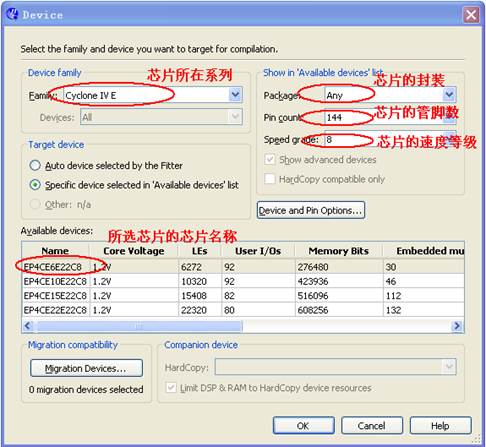486x447 pixels.
Task: Select Specific device in Available devices list option
Action: [35, 185]
